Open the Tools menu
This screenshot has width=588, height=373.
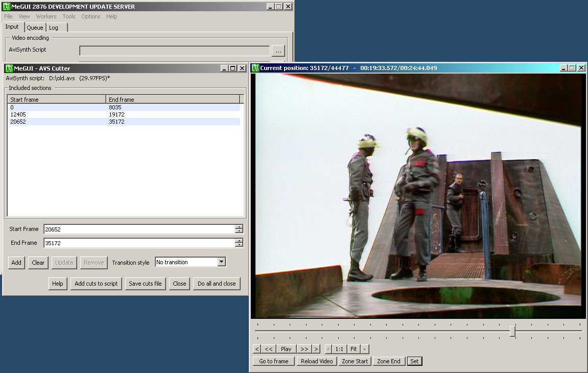68,16
